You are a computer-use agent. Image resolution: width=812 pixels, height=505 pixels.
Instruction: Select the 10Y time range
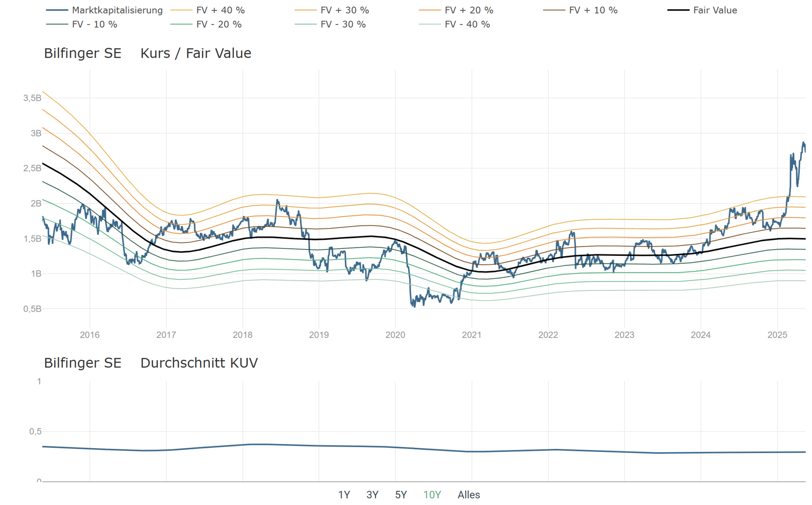pyautogui.click(x=432, y=495)
